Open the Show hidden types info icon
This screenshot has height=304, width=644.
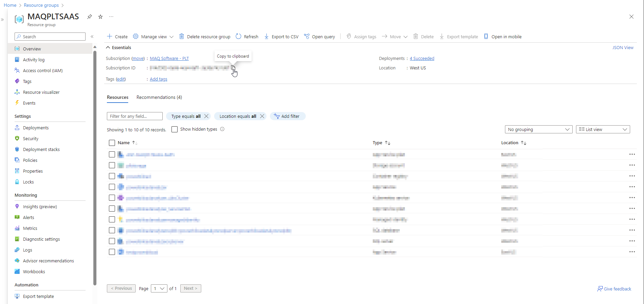pos(222,129)
